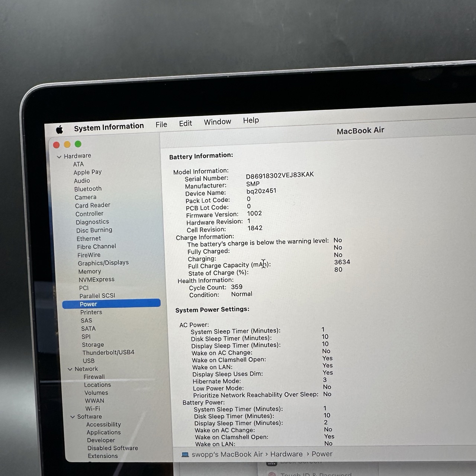Open the File menu
This screenshot has width=476, height=476.
161,125
